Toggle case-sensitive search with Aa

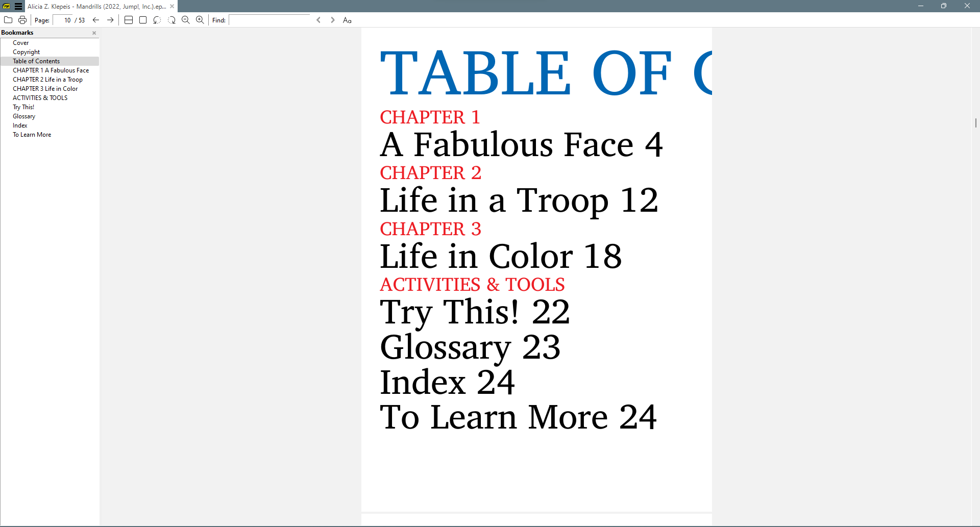347,20
